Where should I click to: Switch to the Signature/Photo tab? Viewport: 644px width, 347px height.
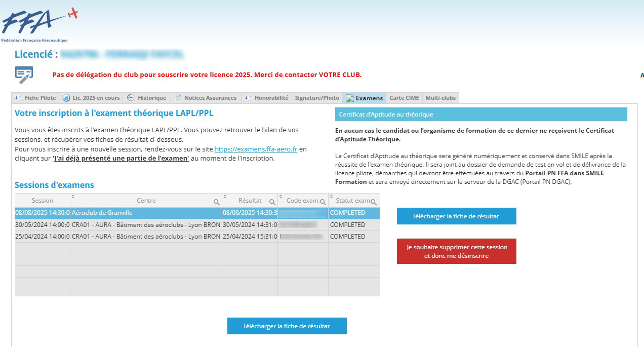click(317, 98)
